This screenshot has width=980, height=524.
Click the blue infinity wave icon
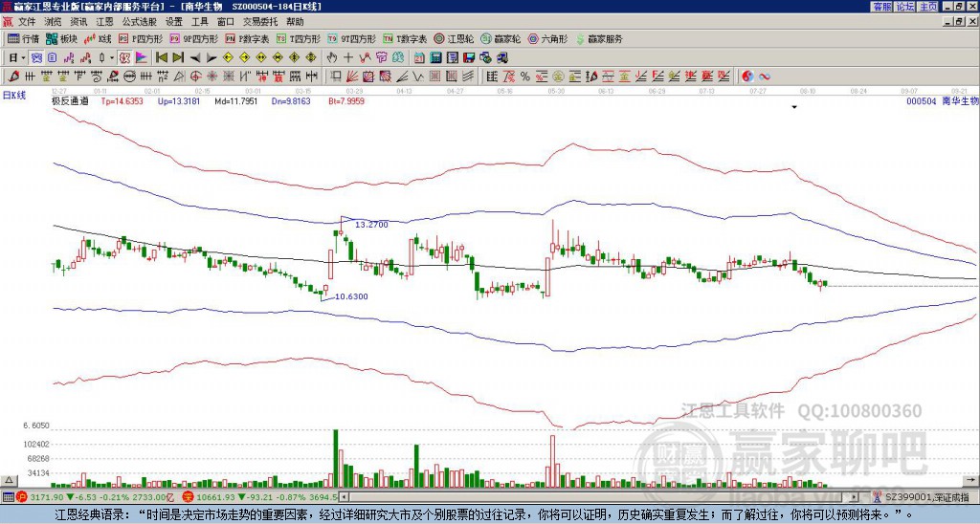pos(765,76)
